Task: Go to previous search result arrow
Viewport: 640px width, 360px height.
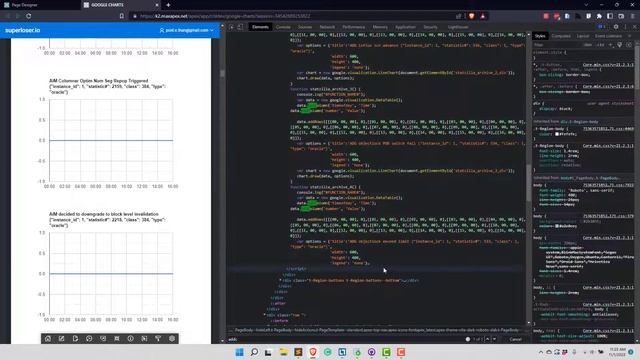Action: pyautogui.click(x=487, y=339)
